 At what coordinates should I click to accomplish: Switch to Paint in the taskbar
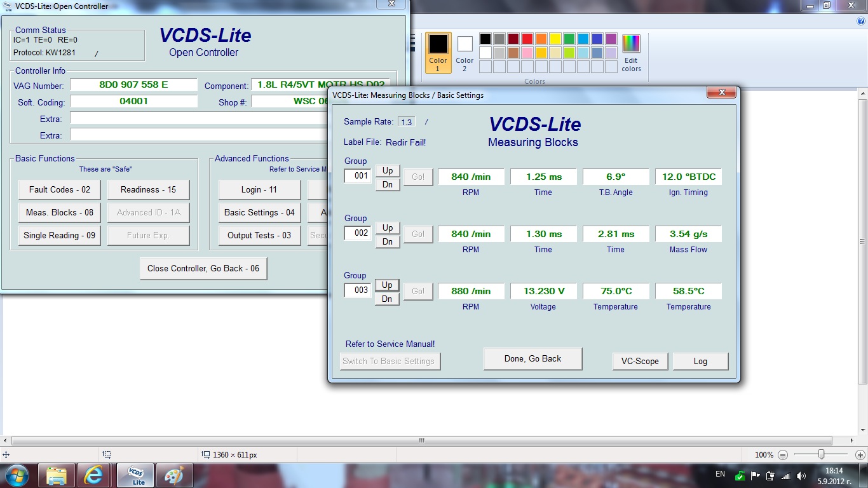click(173, 475)
